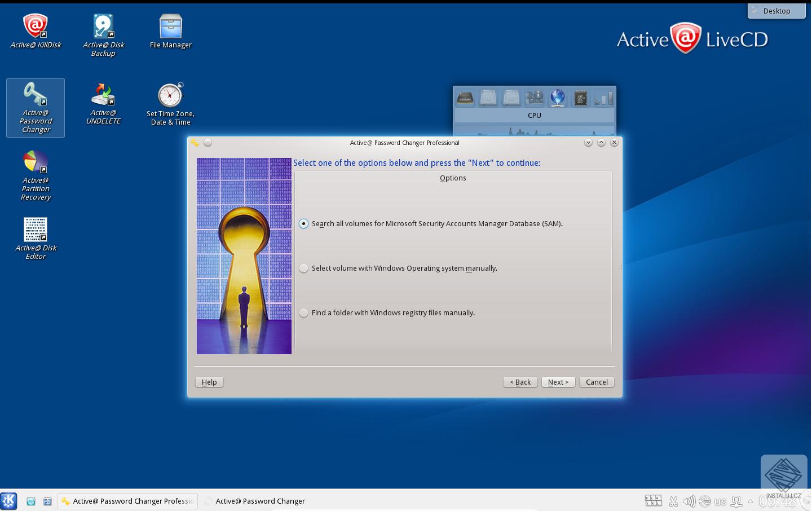Start Active@ Disk Editor

coord(35,228)
